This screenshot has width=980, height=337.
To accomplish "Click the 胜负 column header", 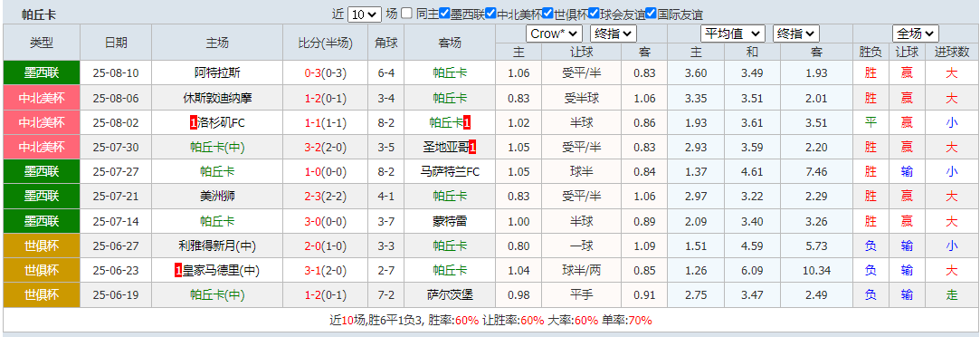I will coord(871,52).
